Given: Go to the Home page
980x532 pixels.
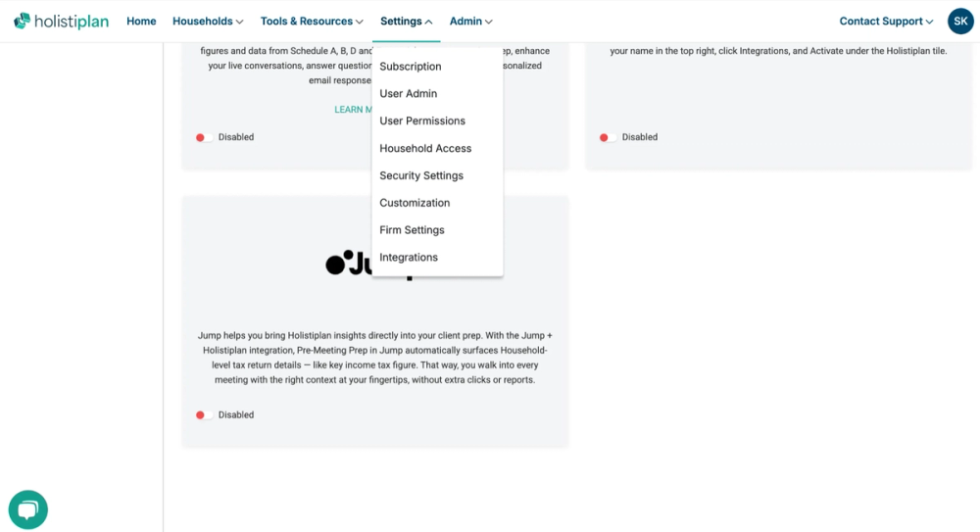Looking at the screenshot, I should [x=141, y=22].
